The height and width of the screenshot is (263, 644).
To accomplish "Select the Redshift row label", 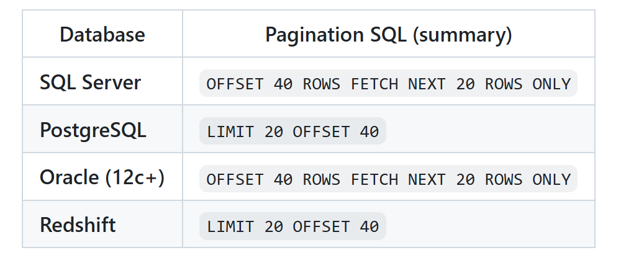I will pyautogui.click(x=78, y=225).
